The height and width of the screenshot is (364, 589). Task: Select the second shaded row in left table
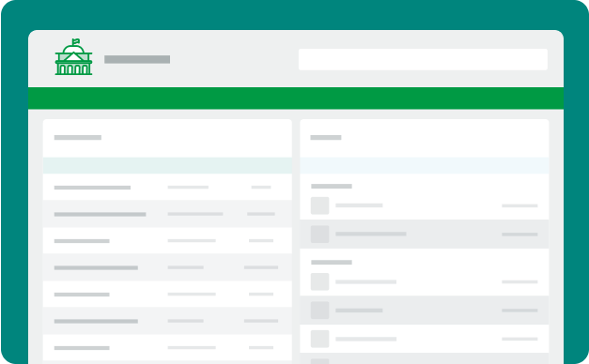pos(167,214)
